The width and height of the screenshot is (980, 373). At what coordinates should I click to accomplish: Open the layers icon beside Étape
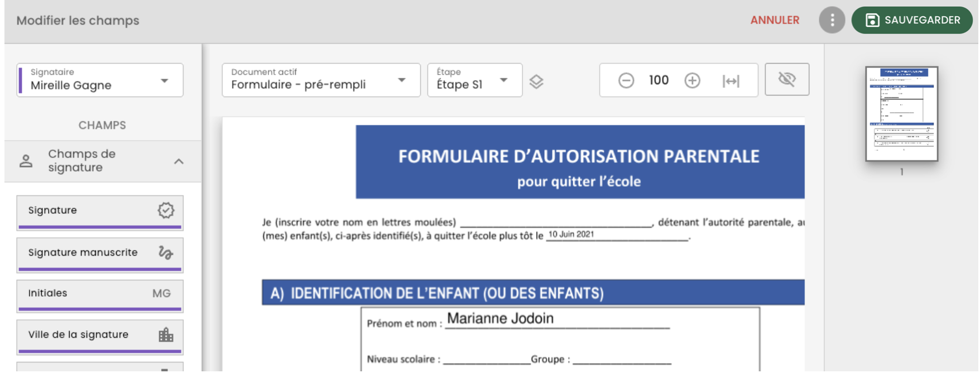pos(536,82)
